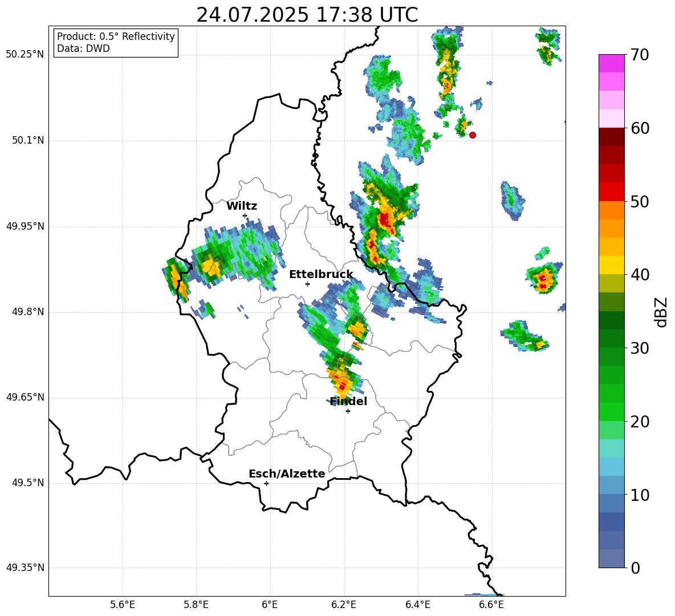Viewport: 675px width, 616px height.
Task: Pick the light blue colorbar swatch above 10
Action: (x=612, y=485)
